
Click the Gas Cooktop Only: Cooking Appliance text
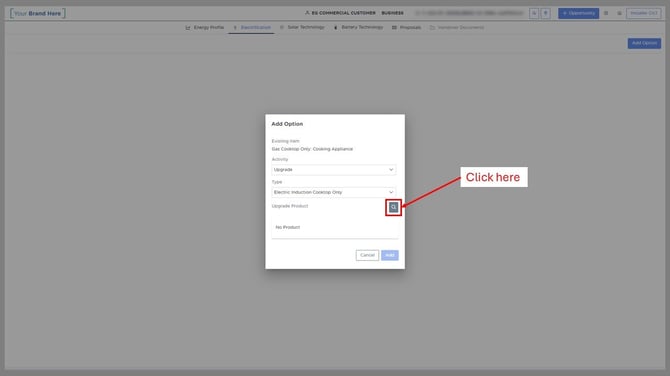pos(312,149)
